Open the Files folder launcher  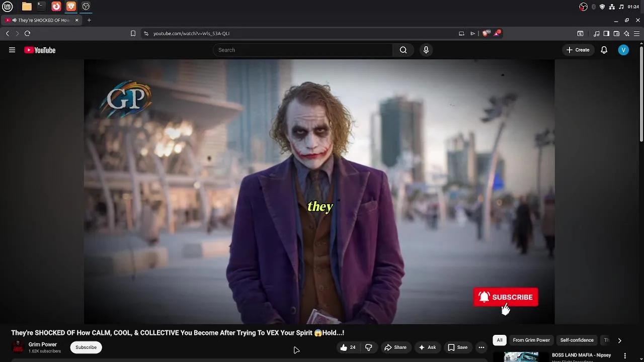27,7
